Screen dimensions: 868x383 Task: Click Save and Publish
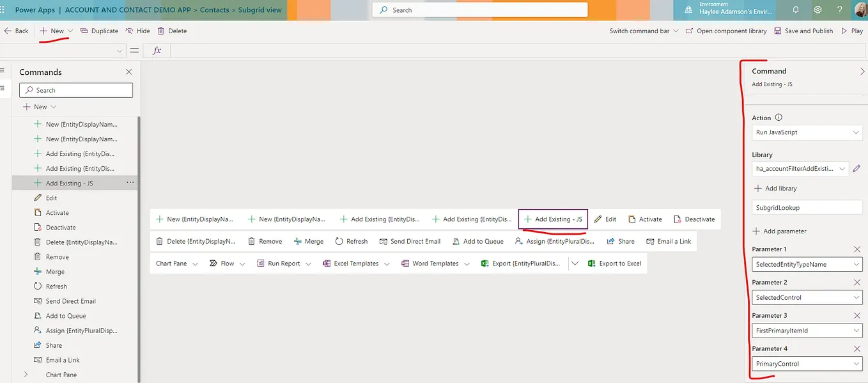804,31
